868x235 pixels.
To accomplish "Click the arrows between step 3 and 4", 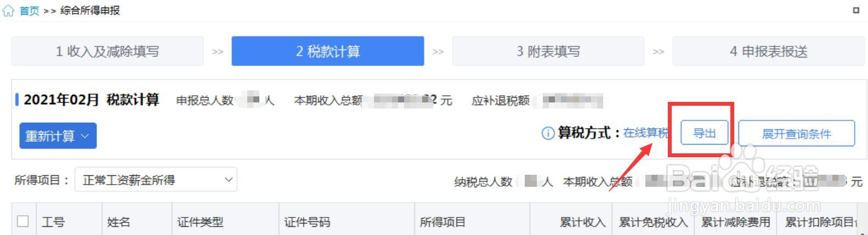I will 658,51.
